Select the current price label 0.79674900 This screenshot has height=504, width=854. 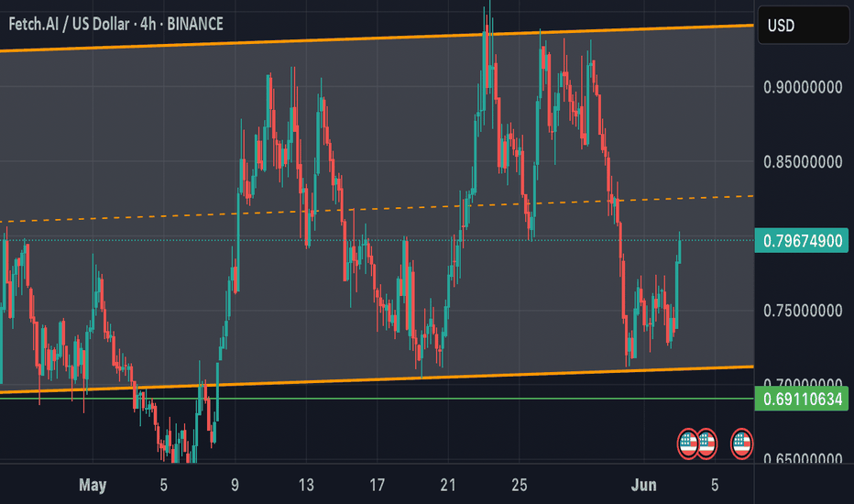(x=801, y=240)
